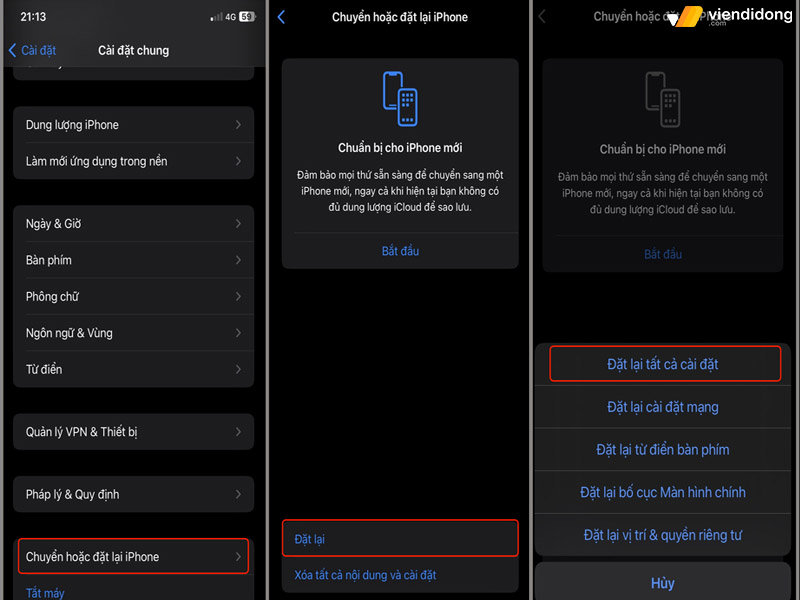
Task: Go back to Cài đặt from Cài đặt chung
Action: tap(32, 51)
